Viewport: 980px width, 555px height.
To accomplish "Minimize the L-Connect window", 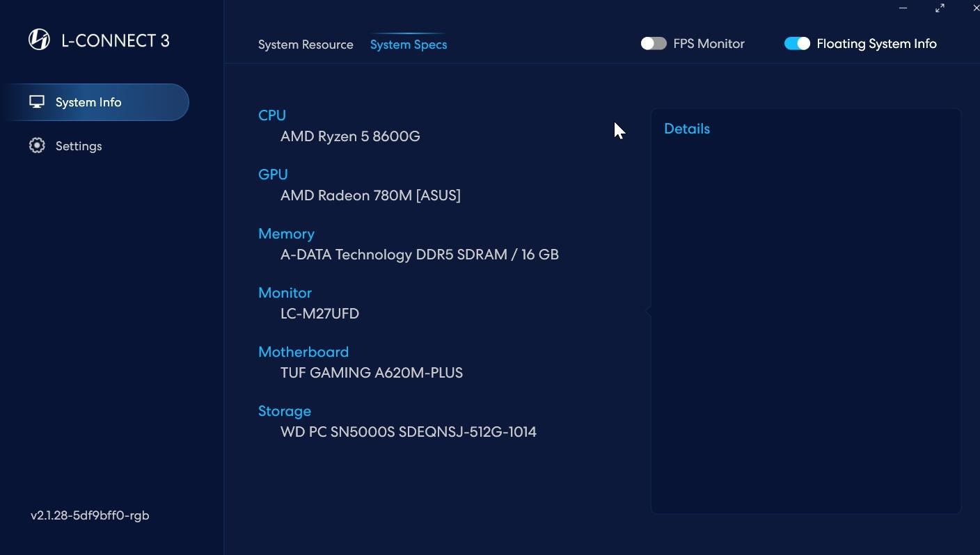I will click(x=903, y=8).
